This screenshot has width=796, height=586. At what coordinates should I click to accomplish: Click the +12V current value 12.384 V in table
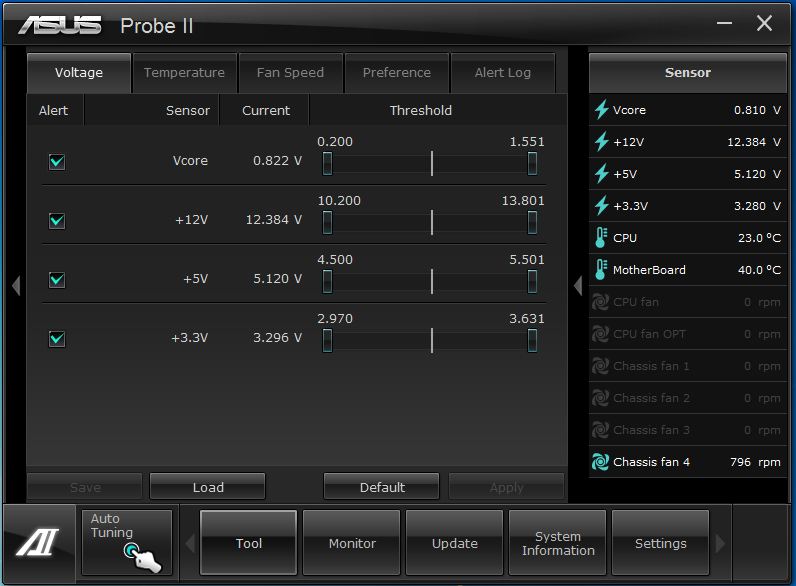click(x=274, y=219)
